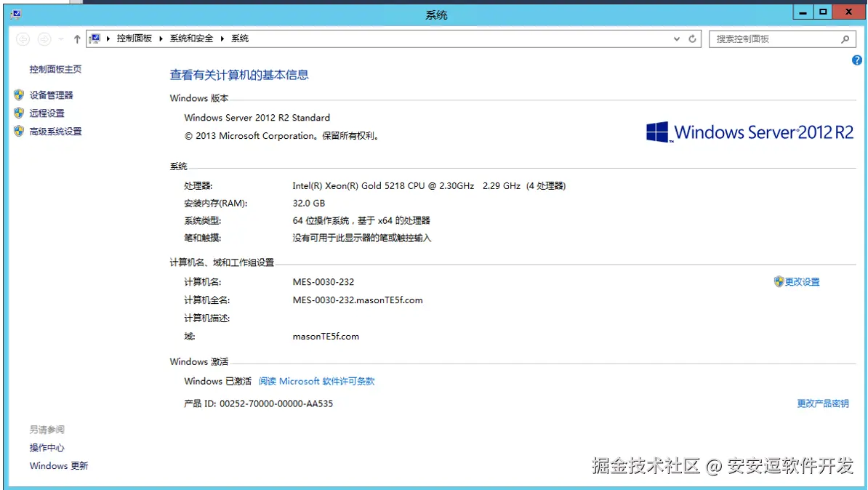Image resolution: width=868 pixels, height=490 pixels.
Task: Open 控制面板主页 link
Action: [x=55, y=68]
